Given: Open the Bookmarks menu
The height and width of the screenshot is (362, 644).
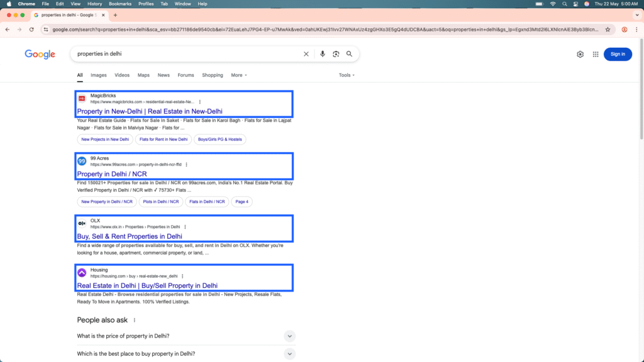Looking at the screenshot, I should point(120,4).
